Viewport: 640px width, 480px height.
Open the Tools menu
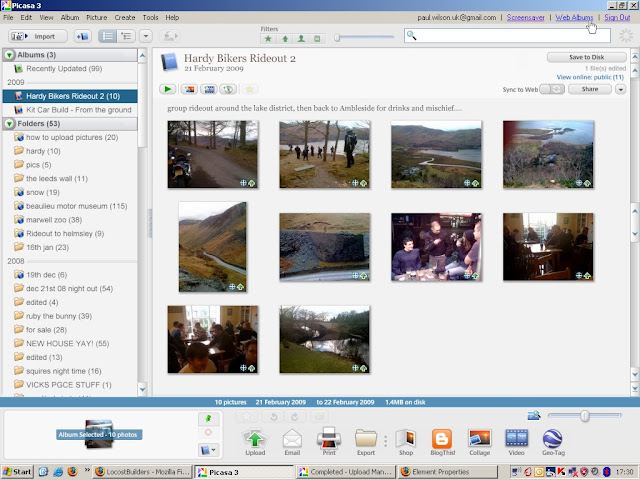(150, 18)
